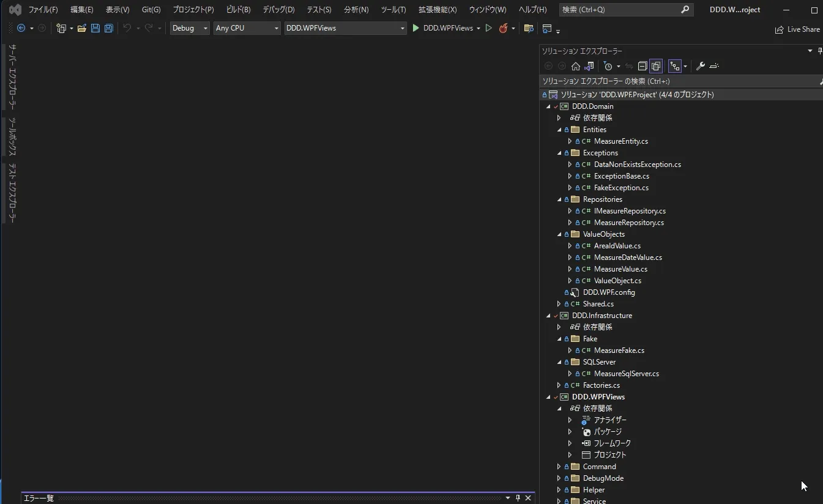Toggle the highlighted hierarchy-view button in Solution Explorer
The height and width of the screenshot is (504, 823).
point(675,66)
